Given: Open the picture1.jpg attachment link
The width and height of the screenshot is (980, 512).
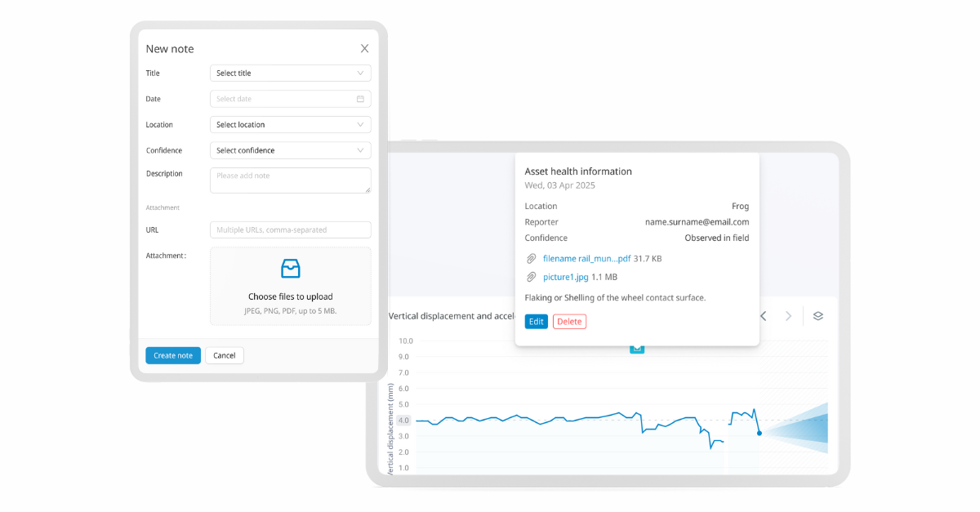Looking at the screenshot, I should pyautogui.click(x=565, y=278).
